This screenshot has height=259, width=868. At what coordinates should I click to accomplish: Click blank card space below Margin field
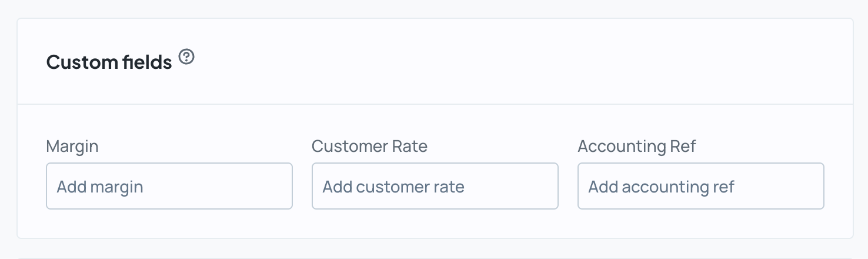click(x=169, y=224)
